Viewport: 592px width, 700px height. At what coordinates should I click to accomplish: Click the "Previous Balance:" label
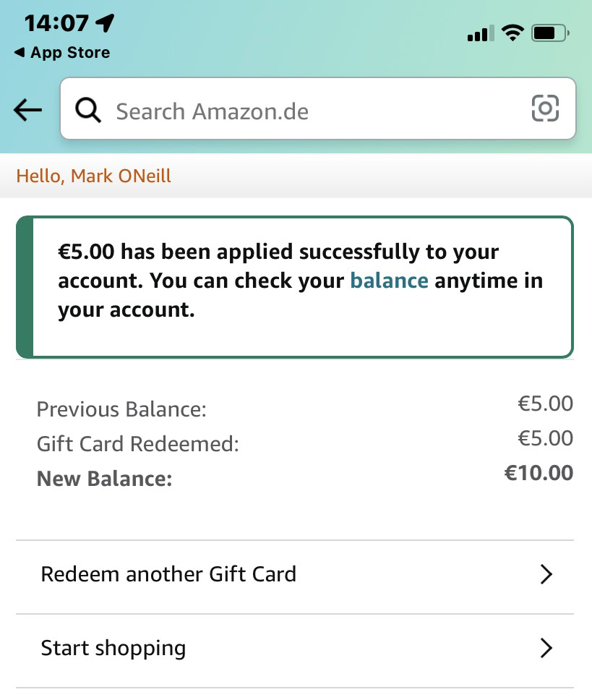[121, 410]
